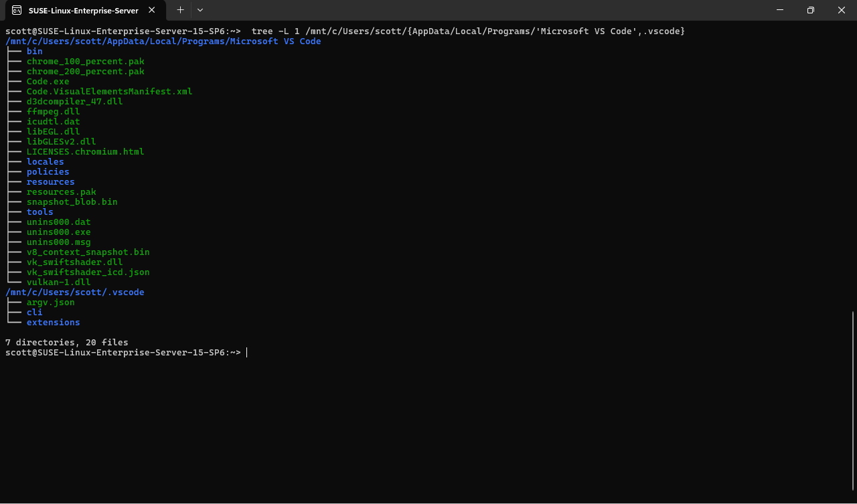Click the extensions directory entry
Viewport: 857px width, 504px height.
[x=53, y=323]
